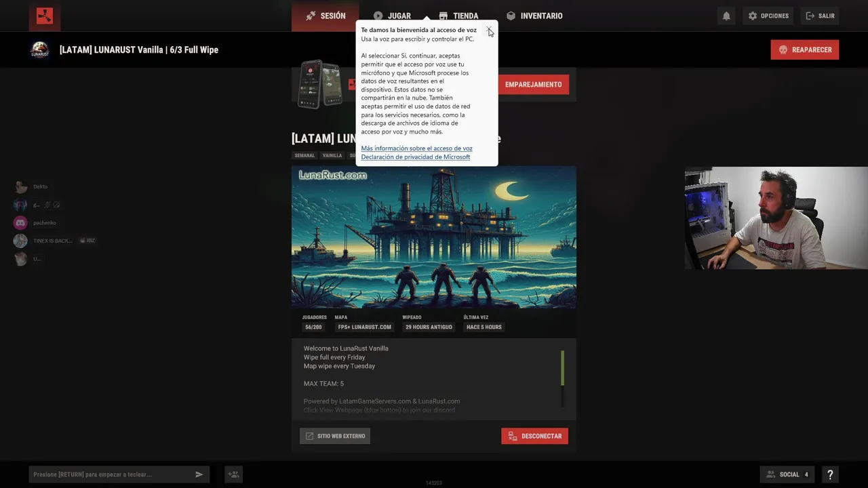
Task: Click the Rust+ phones image
Action: [320, 85]
